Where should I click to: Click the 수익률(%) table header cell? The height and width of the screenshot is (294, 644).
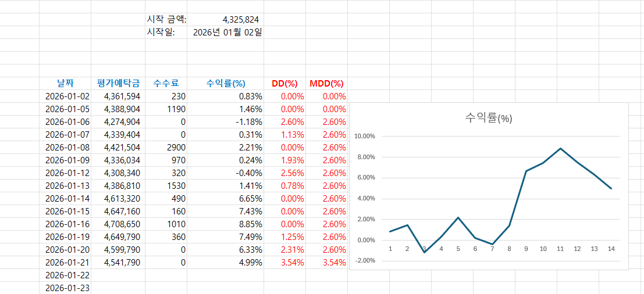pos(226,84)
